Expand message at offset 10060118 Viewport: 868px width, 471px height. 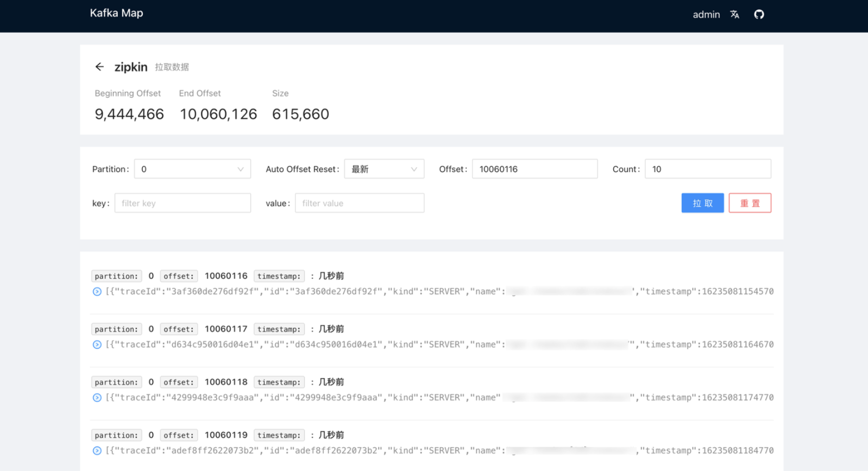(97, 398)
